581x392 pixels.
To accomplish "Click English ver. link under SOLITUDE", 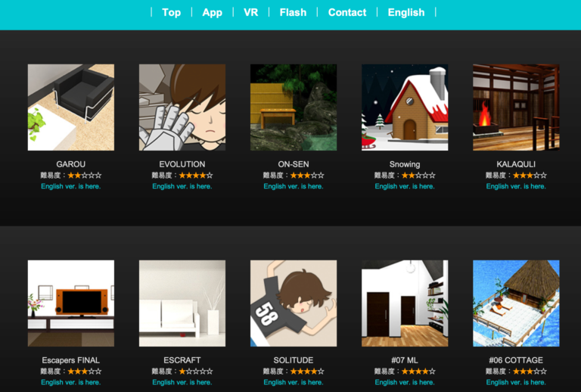I will pyautogui.click(x=294, y=382).
